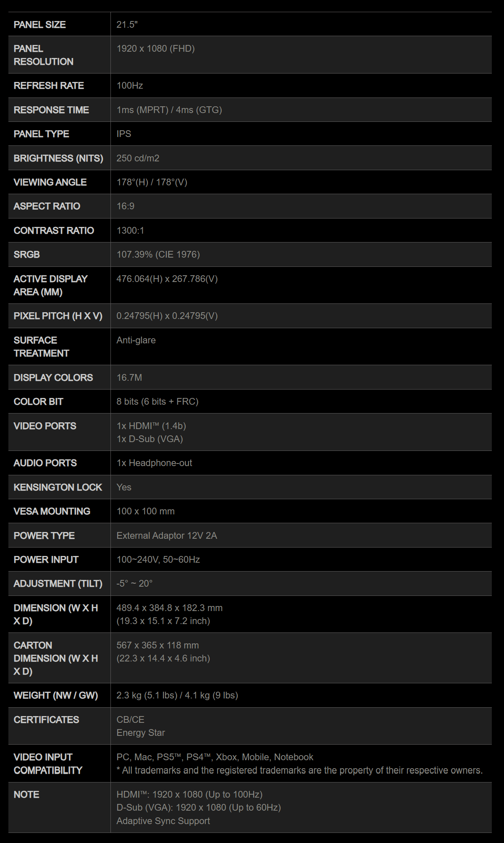Viewport: 504px width, 843px height.
Task: Click the KENSINGTON LOCK label
Action: (58, 487)
